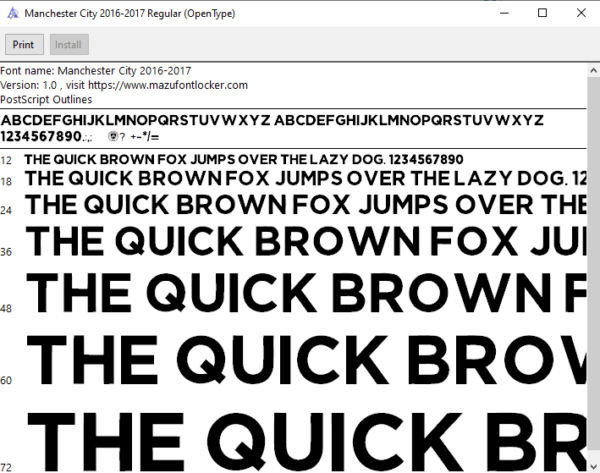Click the font viewer app icon in title bar
The width and height of the screenshot is (600, 473).
point(13,13)
